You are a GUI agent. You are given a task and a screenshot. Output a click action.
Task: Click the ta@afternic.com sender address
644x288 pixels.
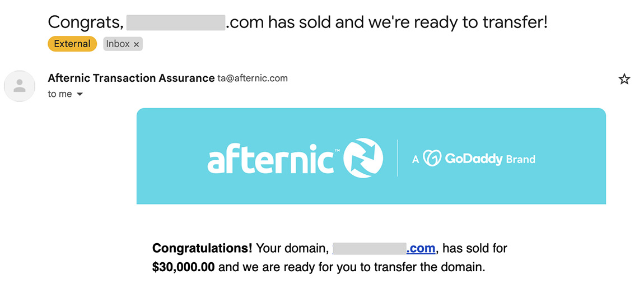pos(253,78)
